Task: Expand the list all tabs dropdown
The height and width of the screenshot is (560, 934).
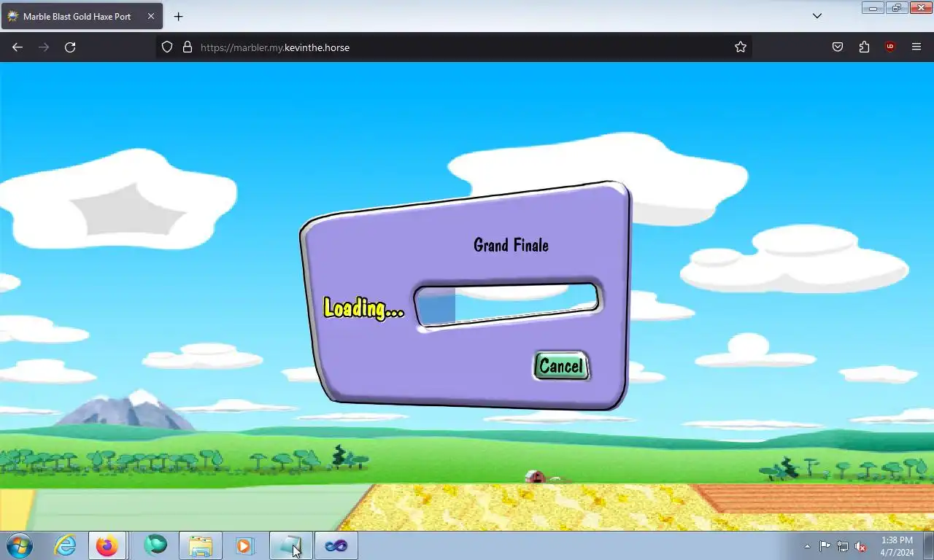Action: pyautogui.click(x=817, y=16)
